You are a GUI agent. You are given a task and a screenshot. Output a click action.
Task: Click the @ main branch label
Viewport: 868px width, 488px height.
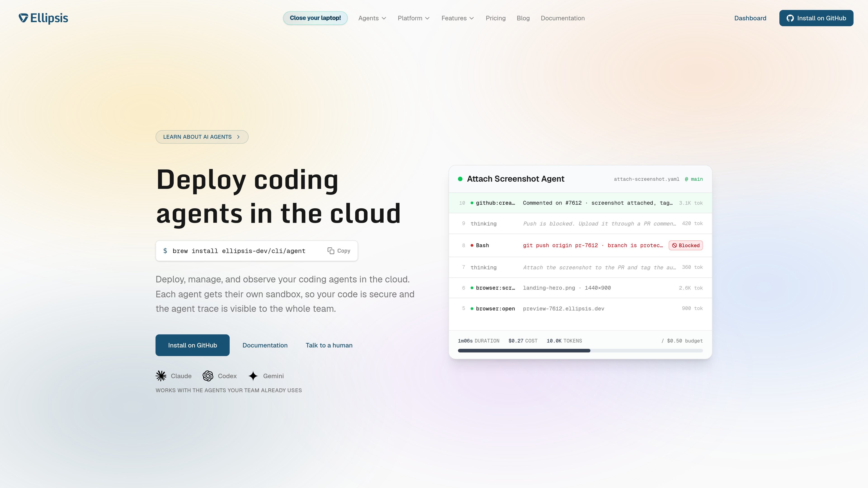tap(694, 179)
